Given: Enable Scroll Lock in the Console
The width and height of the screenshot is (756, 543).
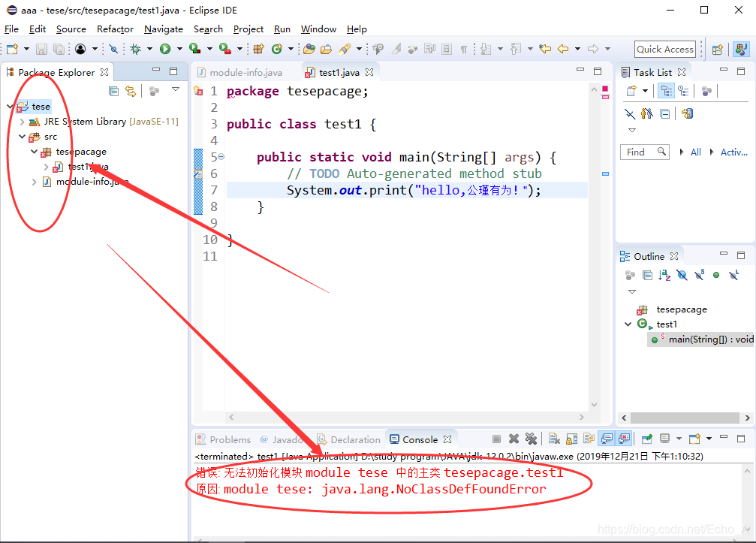Looking at the screenshot, I should point(571,439).
